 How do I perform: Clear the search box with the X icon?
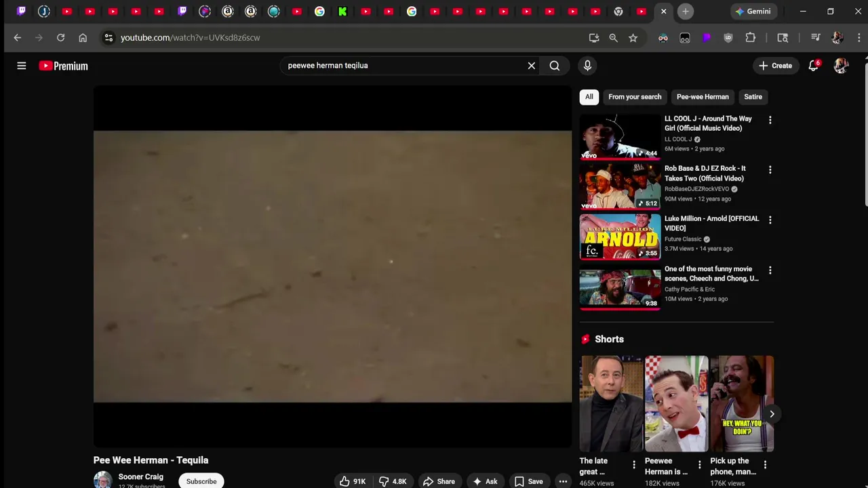click(x=532, y=66)
